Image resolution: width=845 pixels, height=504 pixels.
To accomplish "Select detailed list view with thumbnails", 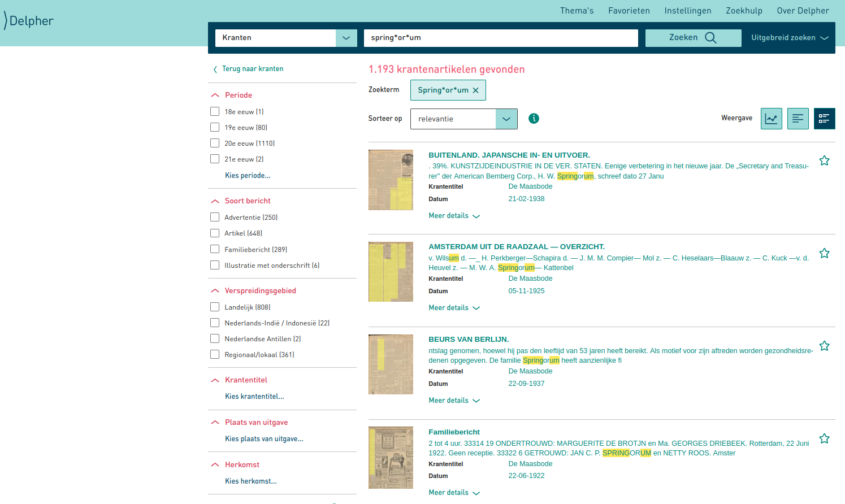I will point(824,119).
